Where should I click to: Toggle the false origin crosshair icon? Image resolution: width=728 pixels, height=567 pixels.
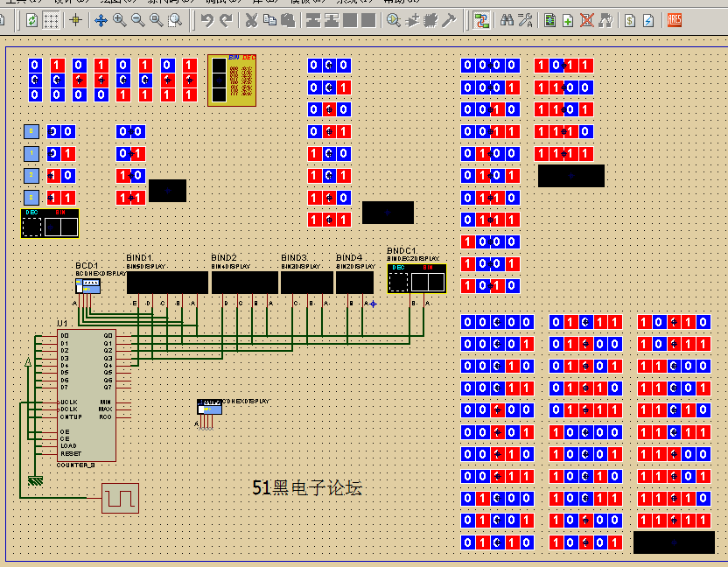click(x=75, y=20)
